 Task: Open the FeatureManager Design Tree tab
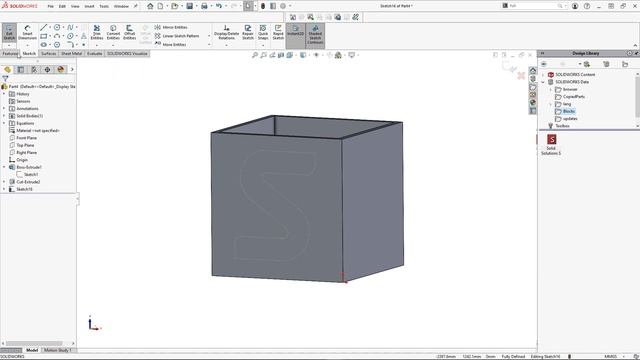7,69
